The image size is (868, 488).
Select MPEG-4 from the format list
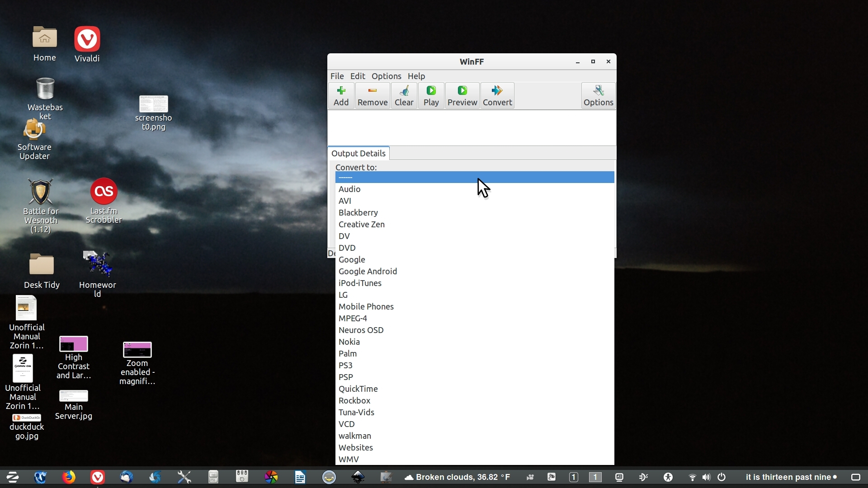coord(352,318)
